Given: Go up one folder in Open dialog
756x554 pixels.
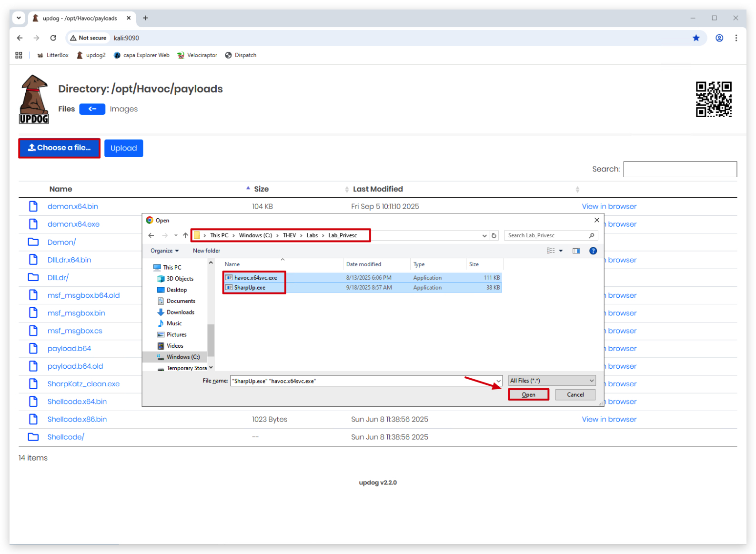Looking at the screenshot, I should 186,235.
